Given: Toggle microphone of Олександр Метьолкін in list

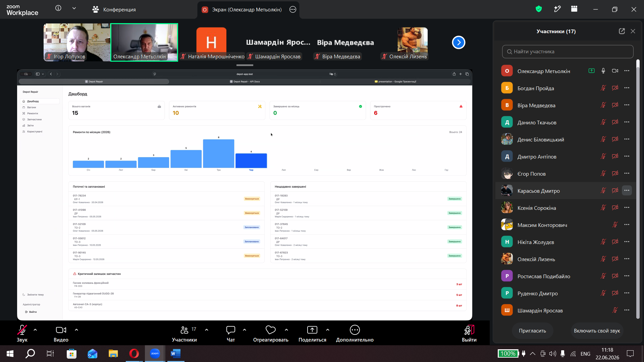Looking at the screenshot, I should [603, 71].
